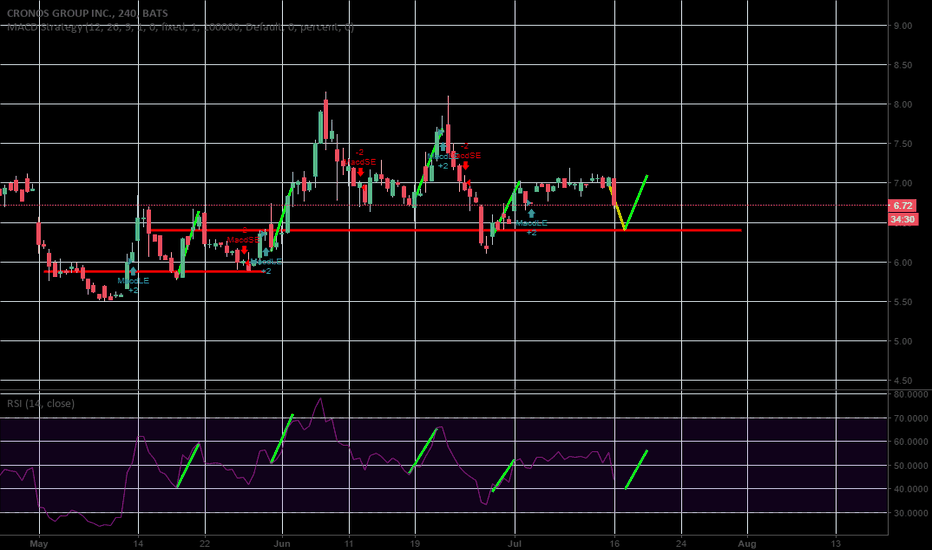Click the 24 date label on time axis
This screenshot has height=550, width=932.
[681, 543]
